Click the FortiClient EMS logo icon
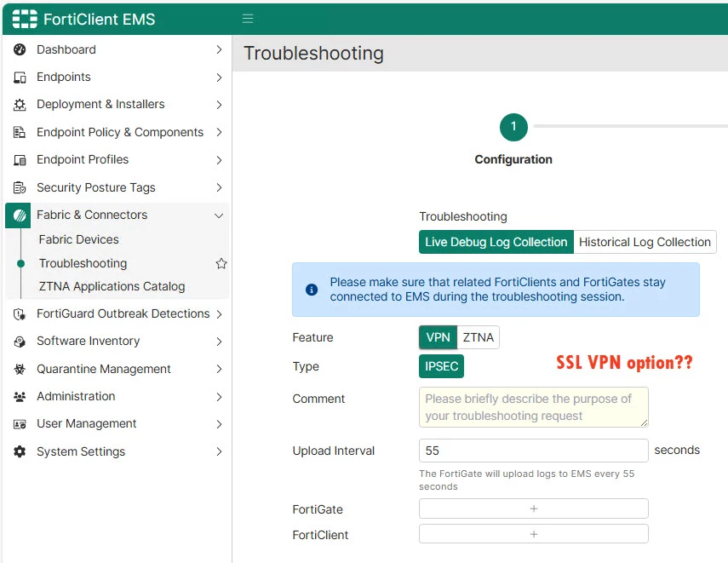728x563 pixels. pyautogui.click(x=25, y=19)
